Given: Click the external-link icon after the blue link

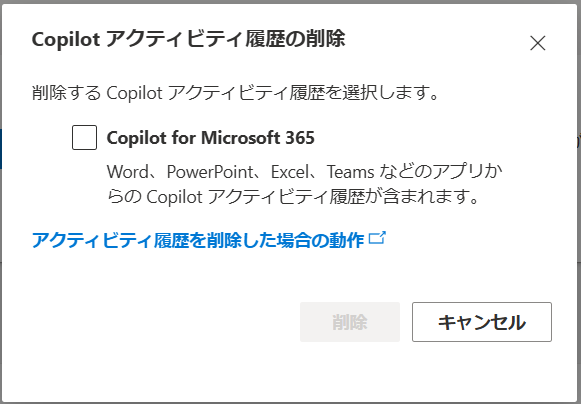Looking at the screenshot, I should coord(378,238).
